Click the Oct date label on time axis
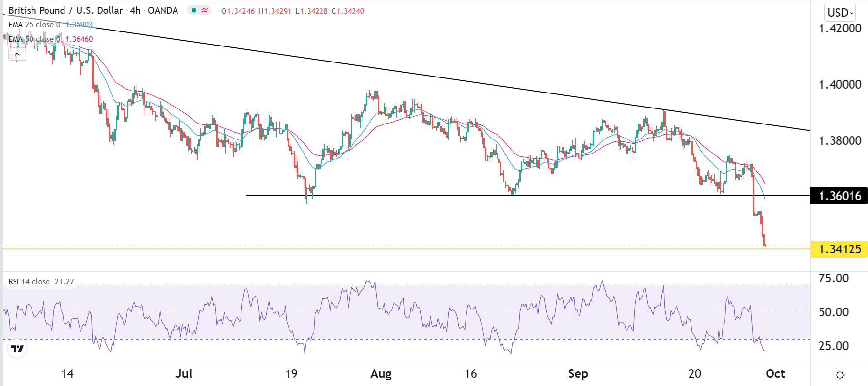The image size is (868, 386). [x=775, y=374]
